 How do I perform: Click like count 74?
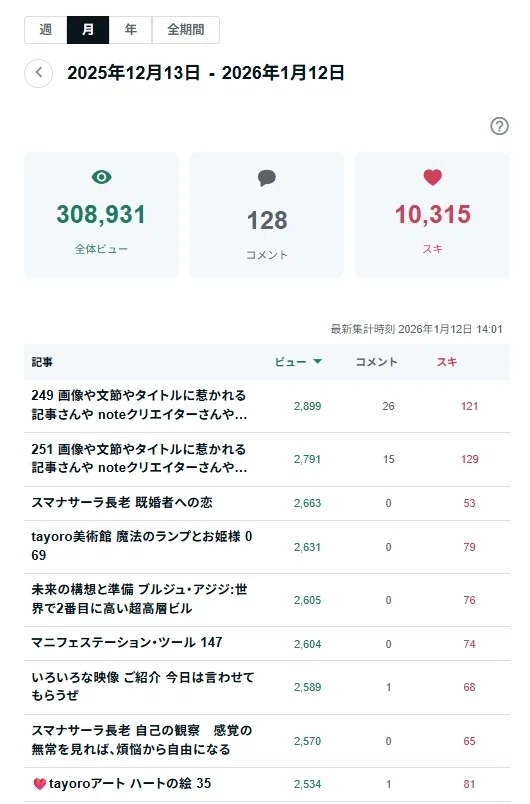(470, 644)
